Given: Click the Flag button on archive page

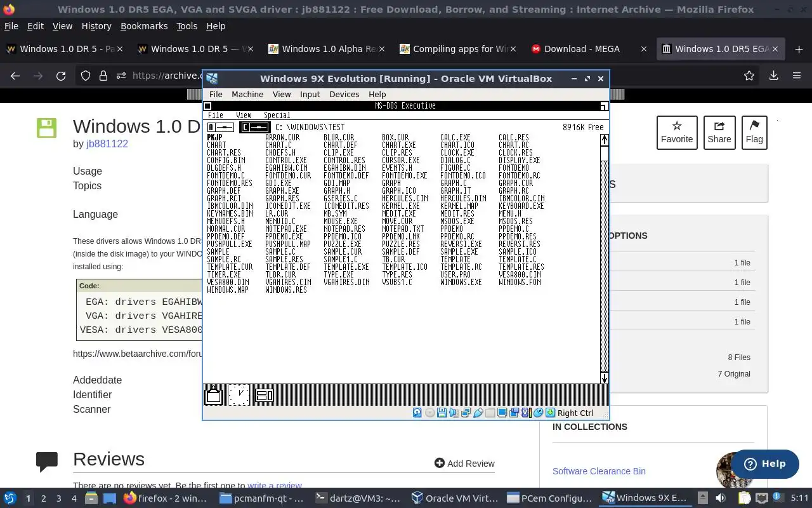Looking at the screenshot, I should point(754,133).
